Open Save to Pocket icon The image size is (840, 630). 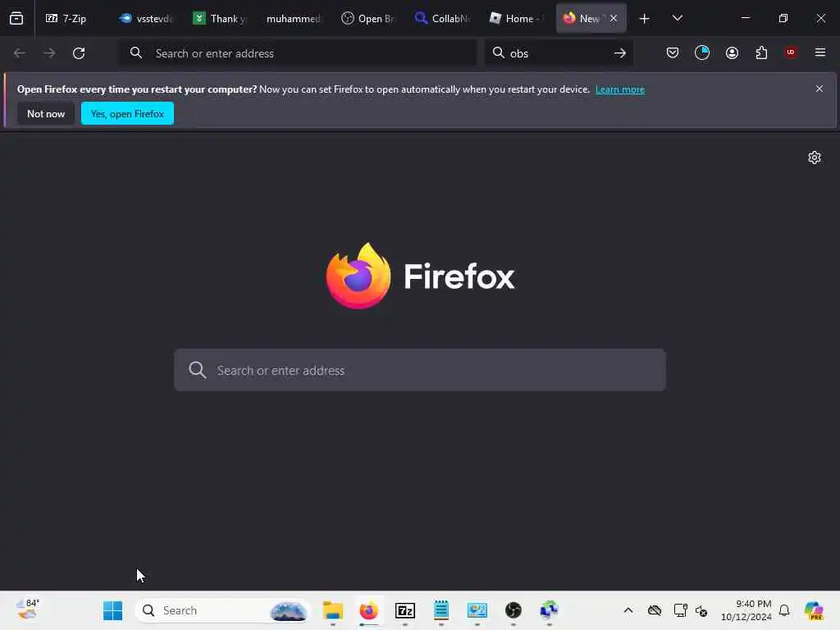pos(673,52)
